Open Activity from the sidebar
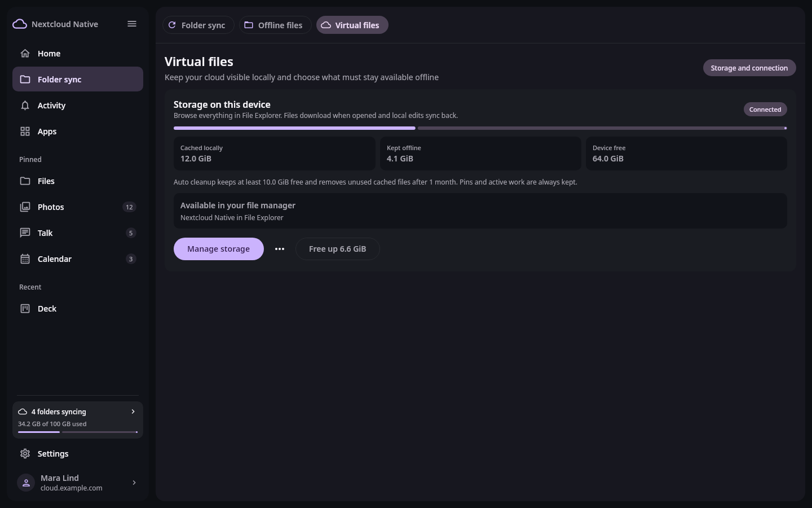This screenshot has width=812, height=508. tap(78, 106)
